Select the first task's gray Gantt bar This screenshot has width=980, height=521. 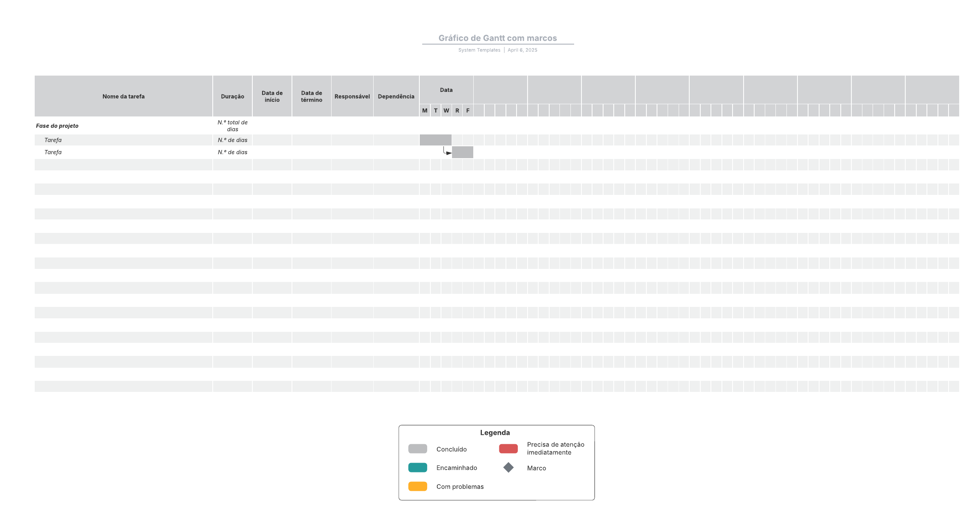[x=435, y=140]
